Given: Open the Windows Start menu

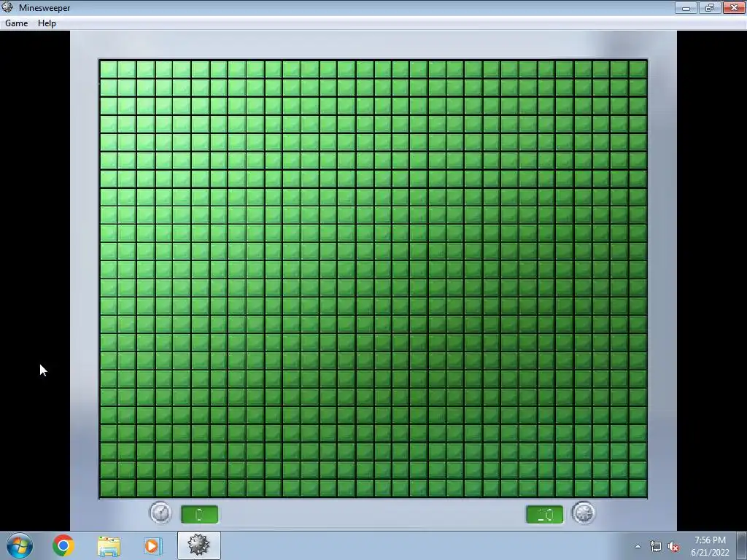Looking at the screenshot, I should [20, 545].
